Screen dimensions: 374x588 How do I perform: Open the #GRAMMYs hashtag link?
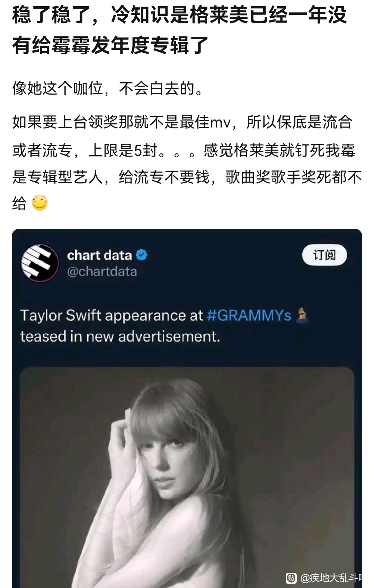coord(249,316)
